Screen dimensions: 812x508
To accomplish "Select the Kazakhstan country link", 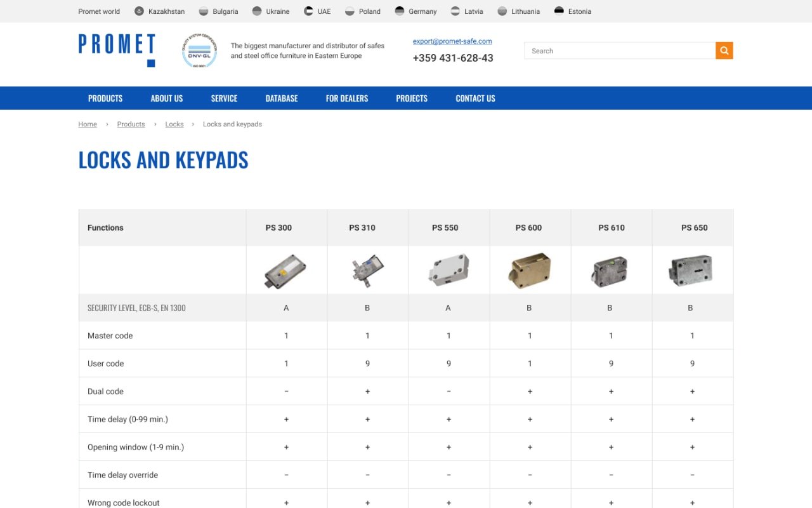I will coord(167,11).
